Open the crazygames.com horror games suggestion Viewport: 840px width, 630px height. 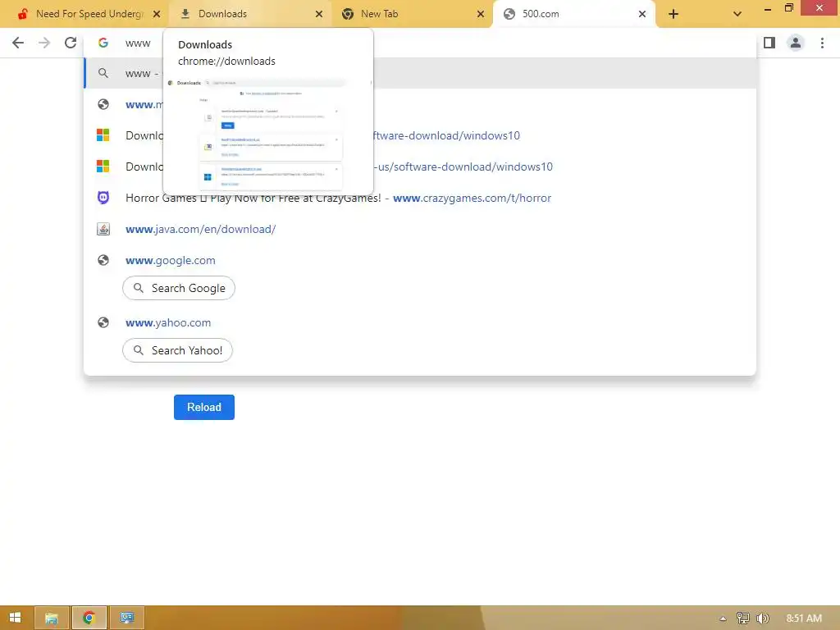[420, 198]
